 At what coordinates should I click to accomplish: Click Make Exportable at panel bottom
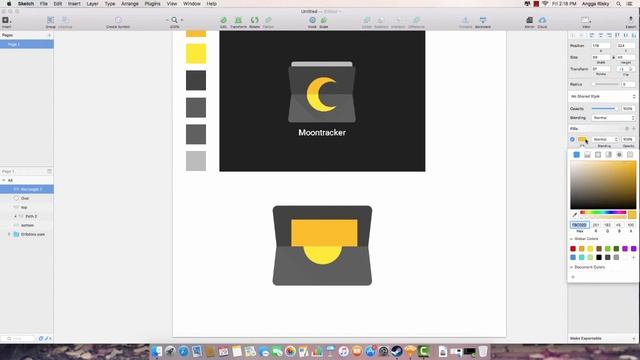pyautogui.click(x=585, y=338)
